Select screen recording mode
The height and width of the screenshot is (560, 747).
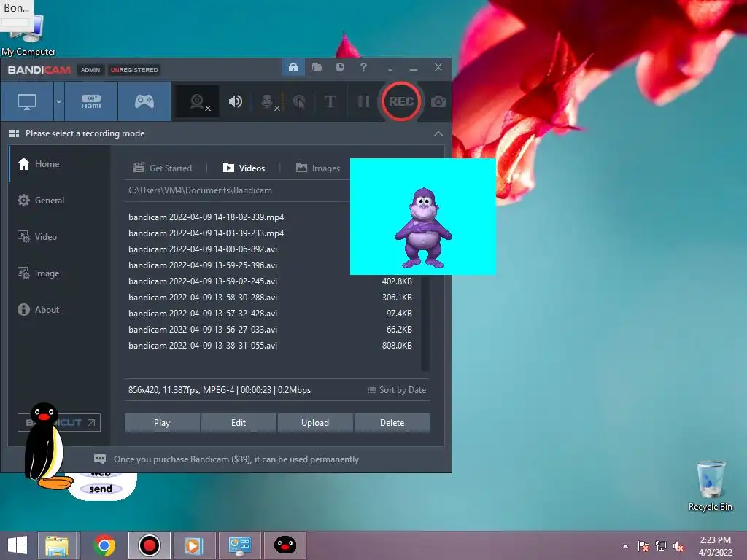[27, 101]
